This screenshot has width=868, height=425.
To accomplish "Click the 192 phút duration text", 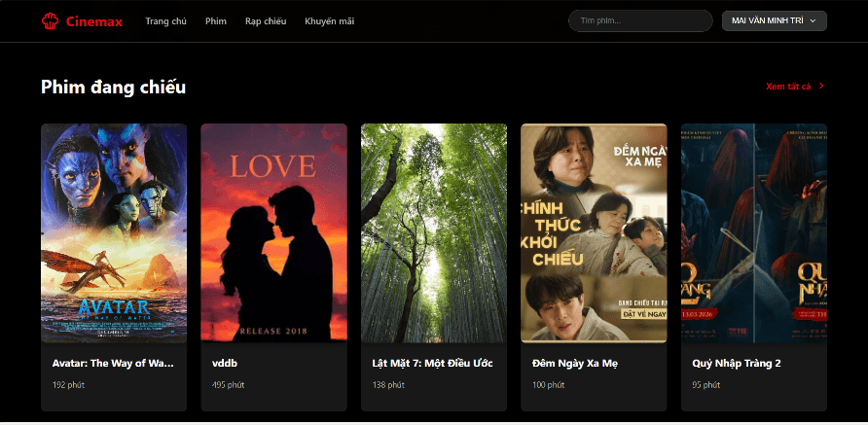I will coord(69,384).
